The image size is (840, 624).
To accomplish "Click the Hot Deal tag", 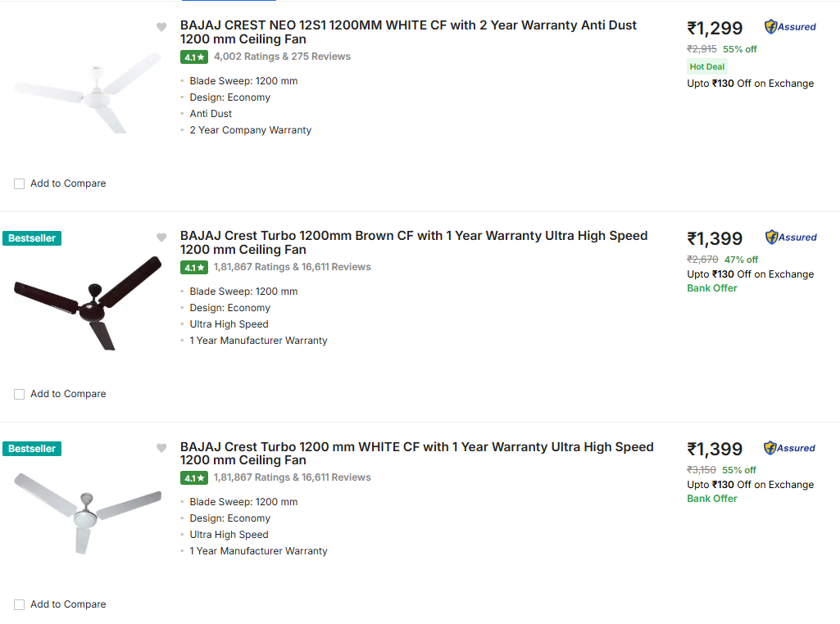I will 707,66.
